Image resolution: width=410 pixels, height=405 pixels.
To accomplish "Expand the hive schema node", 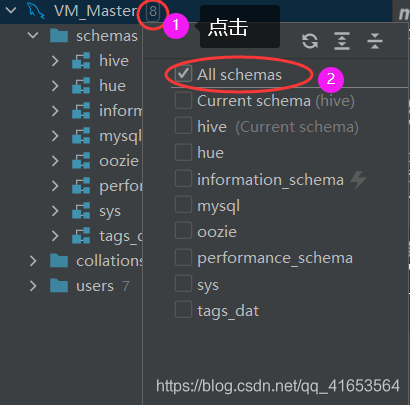I will [55, 61].
